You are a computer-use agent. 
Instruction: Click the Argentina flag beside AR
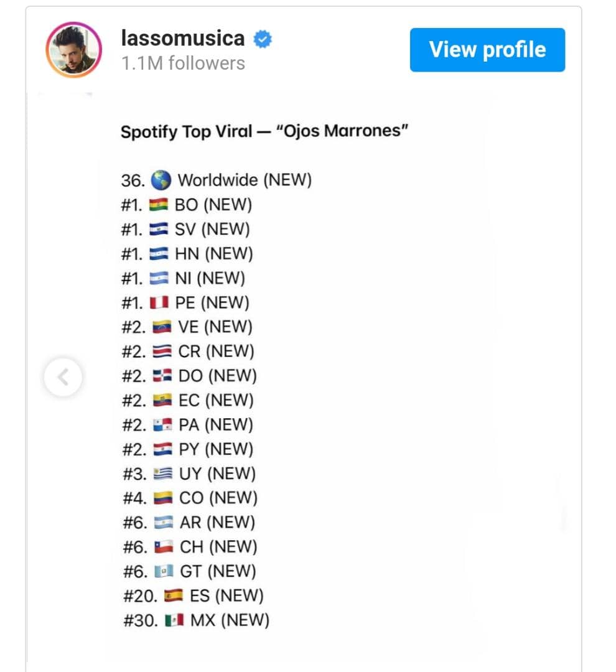pyautogui.click(x=163, y=523)
